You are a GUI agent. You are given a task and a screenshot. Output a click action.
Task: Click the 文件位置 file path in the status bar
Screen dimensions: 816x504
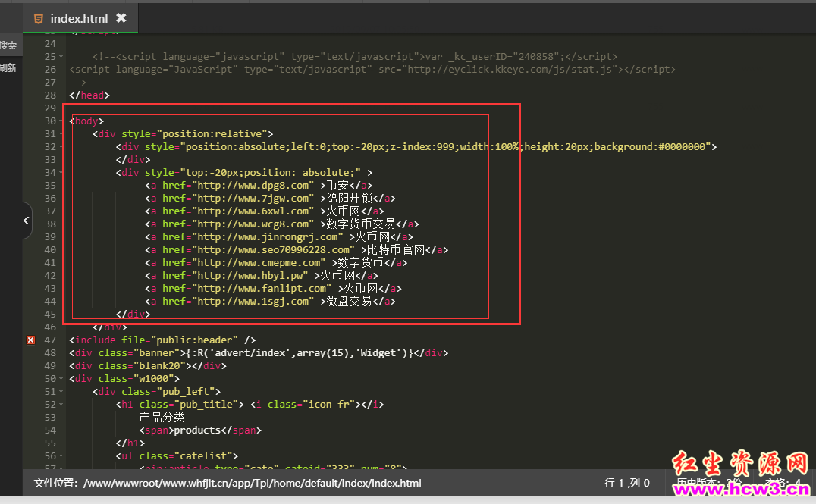228,483
